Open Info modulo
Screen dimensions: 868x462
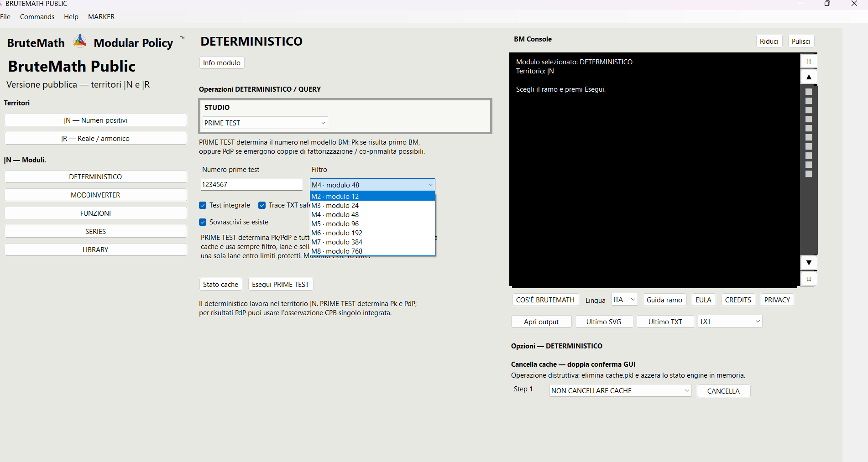point(222,62)
